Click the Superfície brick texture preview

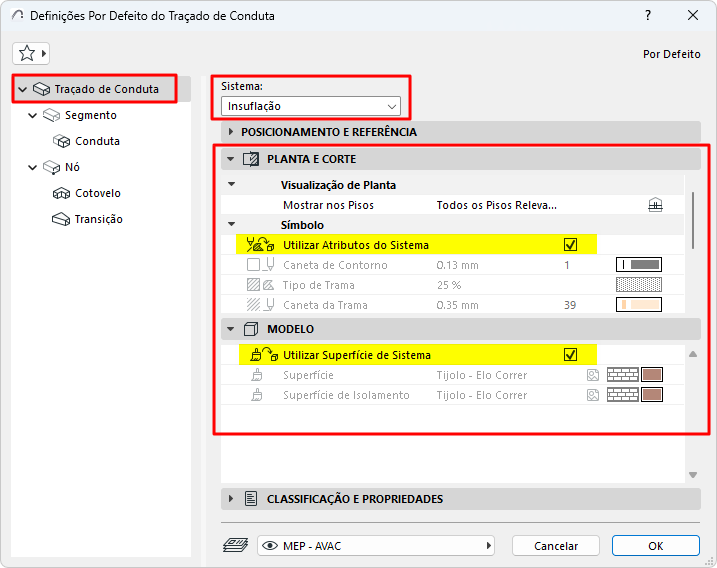(x=623, y=375)
